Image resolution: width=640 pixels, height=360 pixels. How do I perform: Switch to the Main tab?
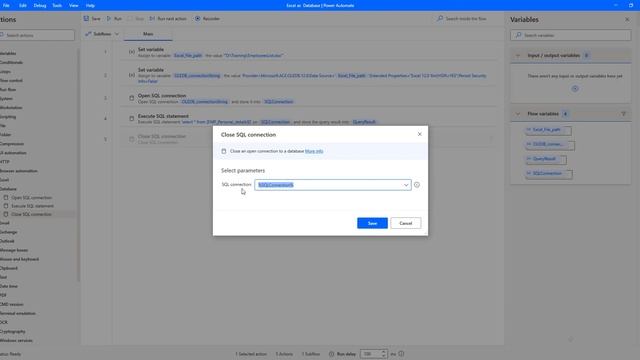(x=148, y=34)
